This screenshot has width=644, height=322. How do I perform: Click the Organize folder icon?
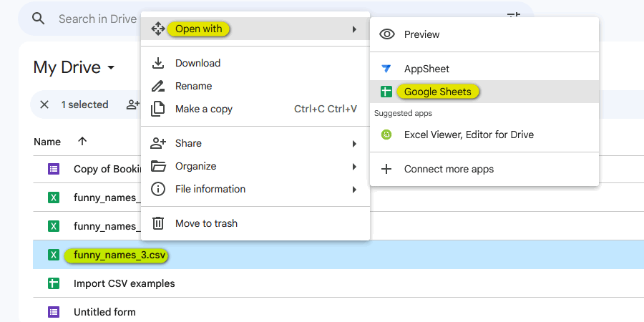pyautogui.click(x=158, y=166)
